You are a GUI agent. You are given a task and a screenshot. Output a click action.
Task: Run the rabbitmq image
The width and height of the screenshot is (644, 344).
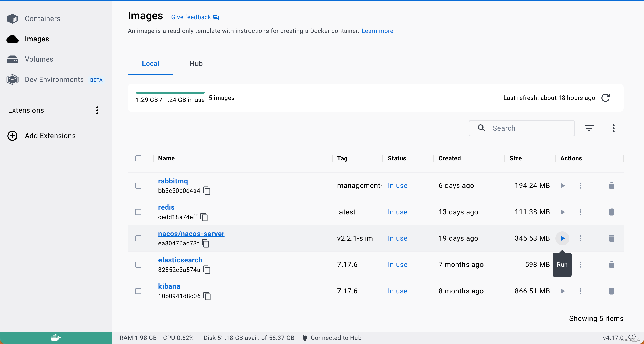[x=563, y=186]
